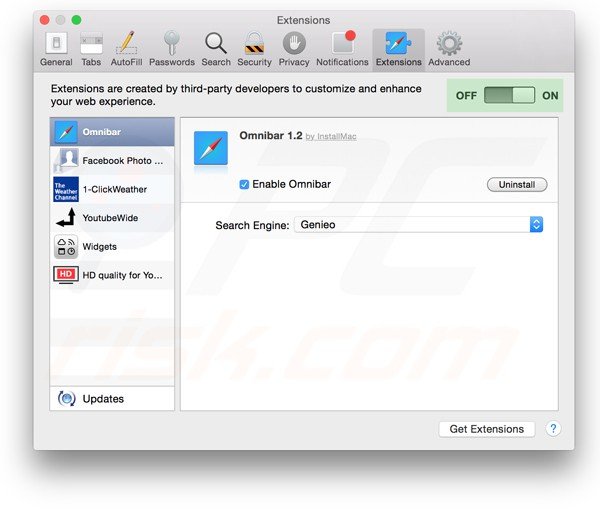The image size is (600, 517).
Task: Select the AutoFill pencil icon
Action: pos(126,43)
